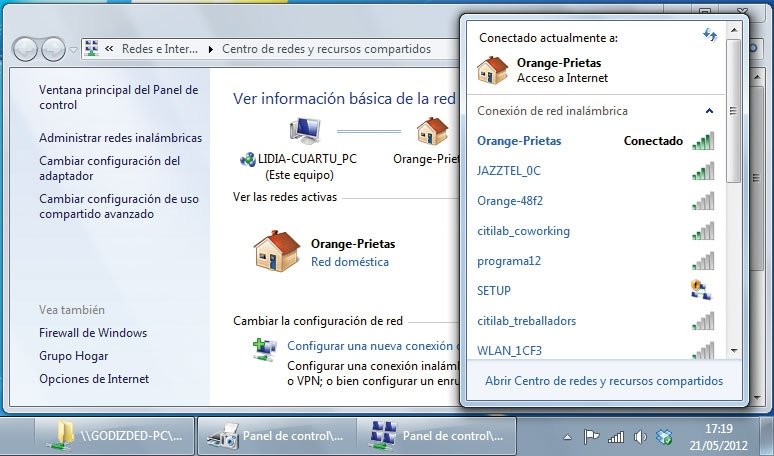The width and height of the screenshot is (774, 456).
Task: Click the Orange-Prietas house icon in the flyout header
Action: click(x=493, y=70)
